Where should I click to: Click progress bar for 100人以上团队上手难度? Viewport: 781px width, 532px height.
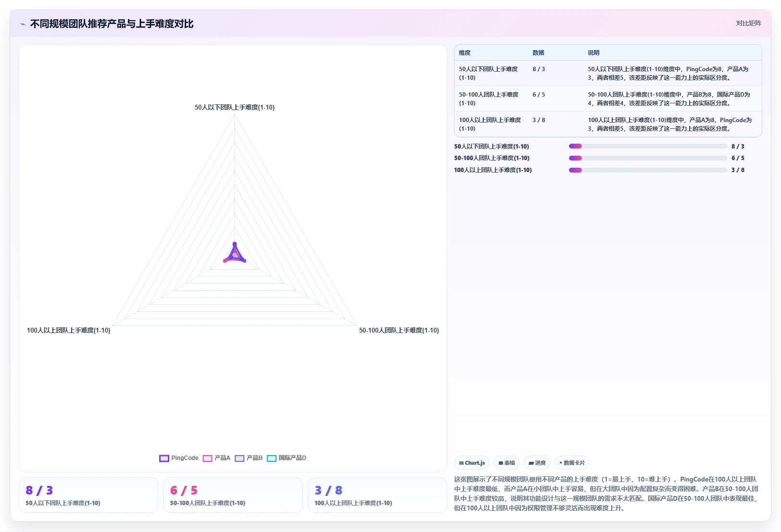click(648, 170)
